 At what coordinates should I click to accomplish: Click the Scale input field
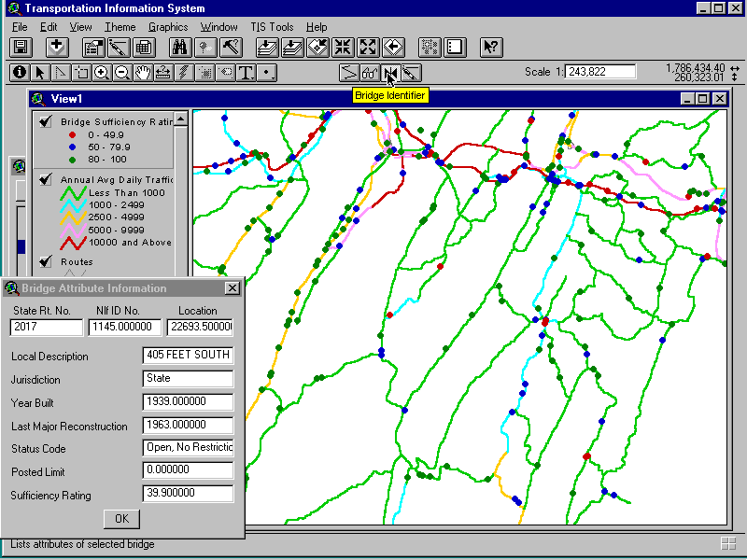click(599, 72)
